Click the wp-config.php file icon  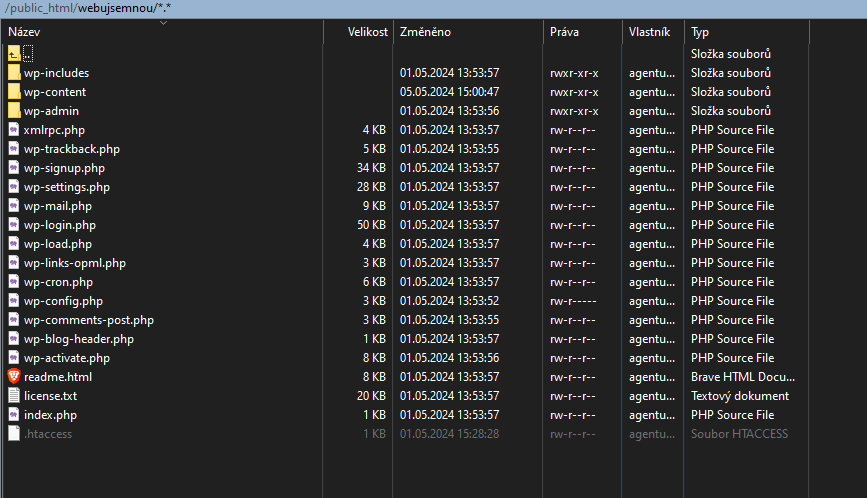[14, 301]
